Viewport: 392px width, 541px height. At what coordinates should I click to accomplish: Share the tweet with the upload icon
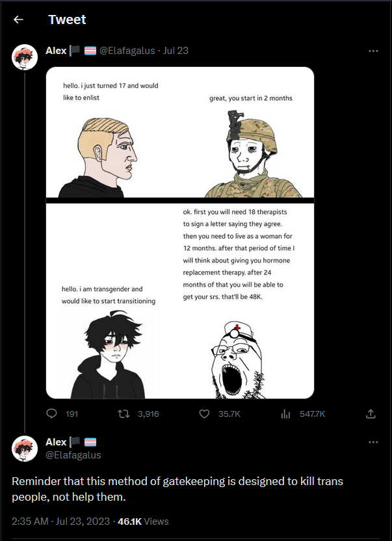[371, 414]
